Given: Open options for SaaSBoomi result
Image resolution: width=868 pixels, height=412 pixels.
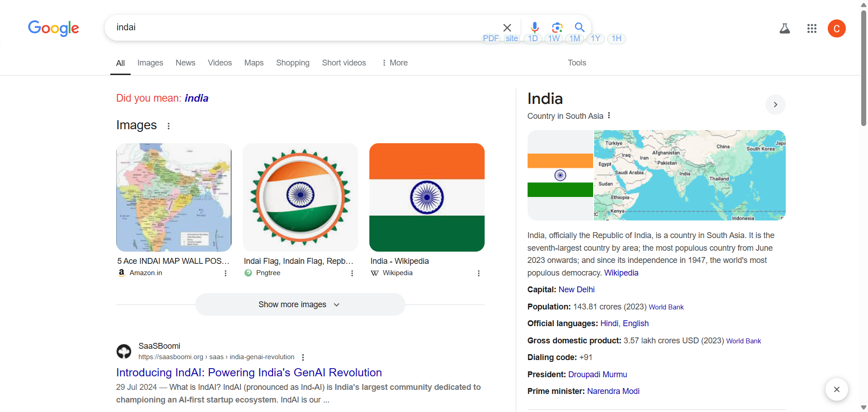Looking at the screenshot, I should tap(303, 357).
